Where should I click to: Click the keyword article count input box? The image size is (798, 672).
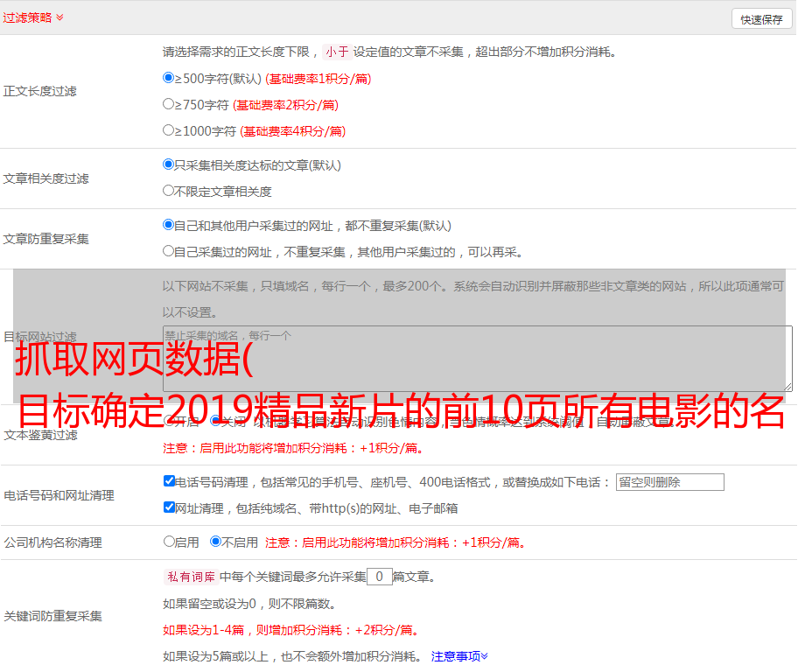(x=379, y=577)
